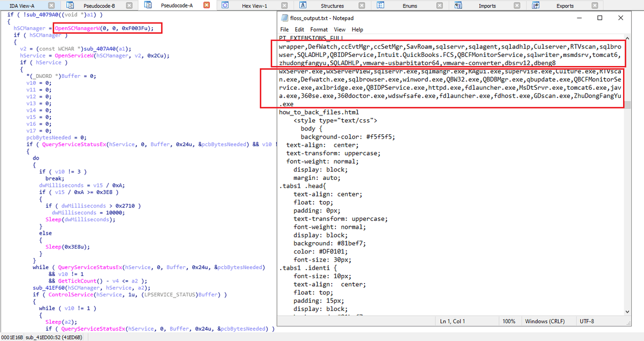This screenshot has width=644, height=341.
Task: Switch to the IDA View-A tab
Action: pyautogui.click(x=22, y=6)
